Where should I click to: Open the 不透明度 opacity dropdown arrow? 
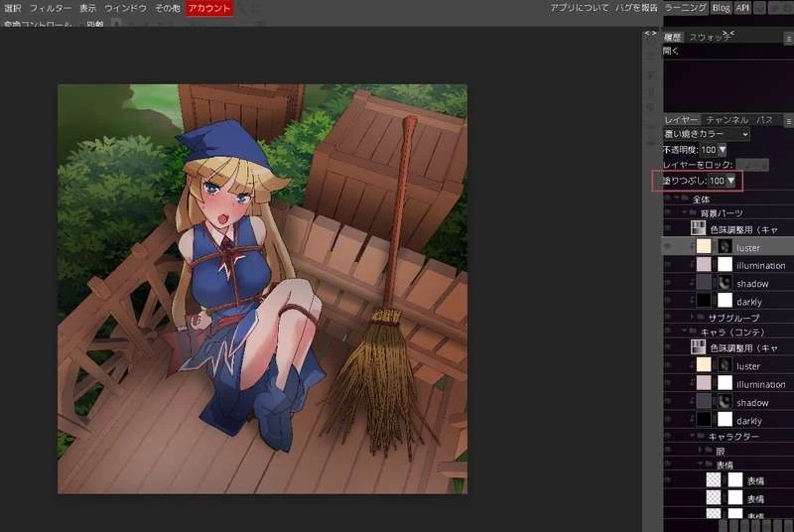tap(723, 149)
